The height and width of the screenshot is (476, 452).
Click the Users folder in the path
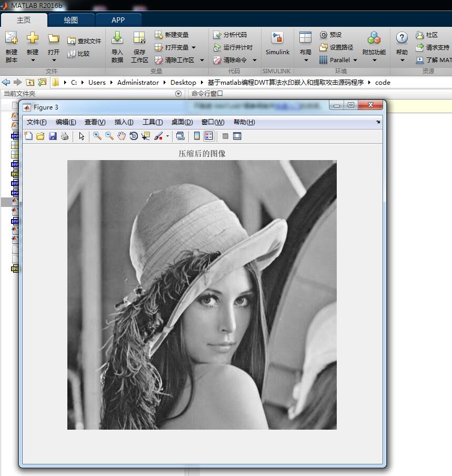pos(97,82)
